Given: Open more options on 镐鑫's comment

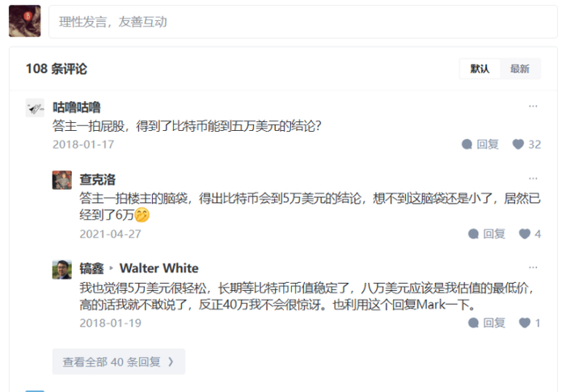Looking at the screenshot, I should pyautogui.click(x=533, y=268).
